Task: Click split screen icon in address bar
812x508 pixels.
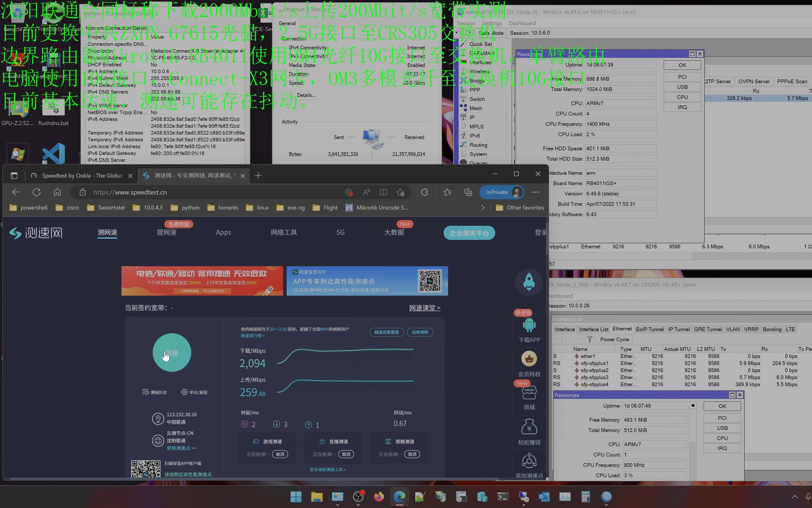Action: pos(383,192)
